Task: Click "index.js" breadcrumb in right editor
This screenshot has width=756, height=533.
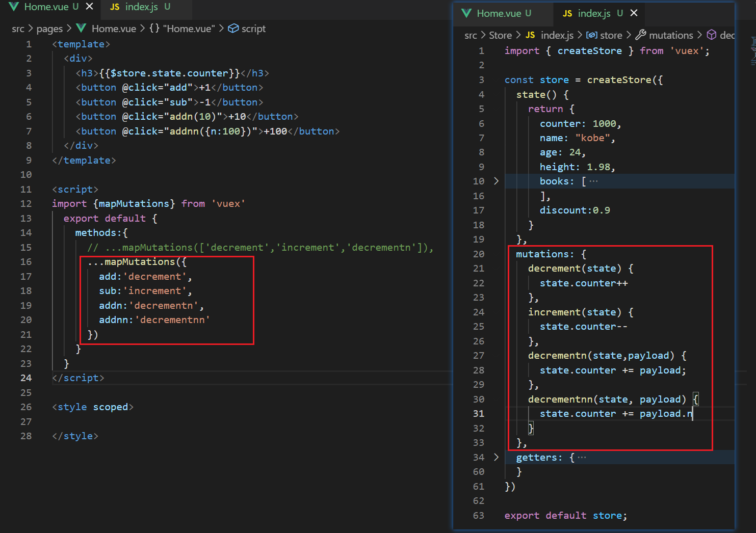Action: [x=557, y=35]
